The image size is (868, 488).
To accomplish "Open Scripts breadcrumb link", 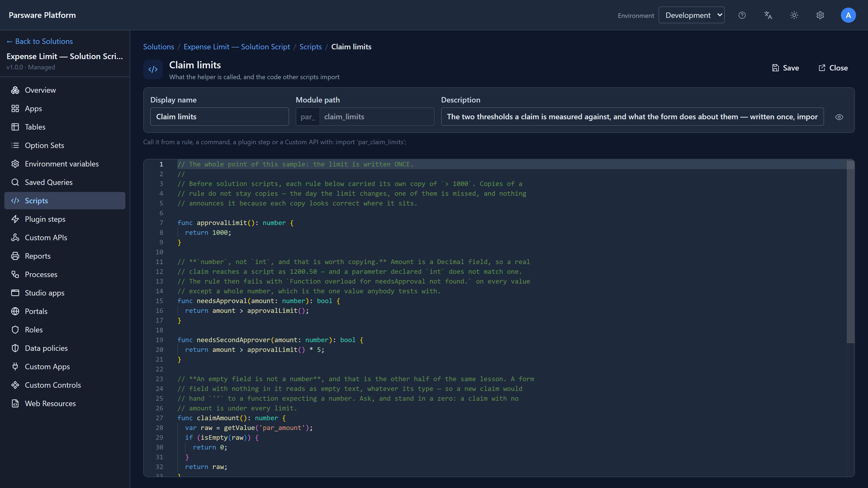I will (310, 47).
